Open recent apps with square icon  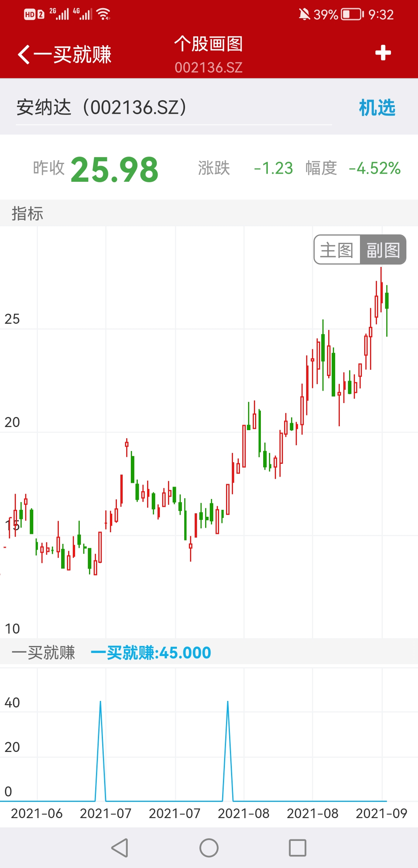pyautogui.click(x=297, y=848)
